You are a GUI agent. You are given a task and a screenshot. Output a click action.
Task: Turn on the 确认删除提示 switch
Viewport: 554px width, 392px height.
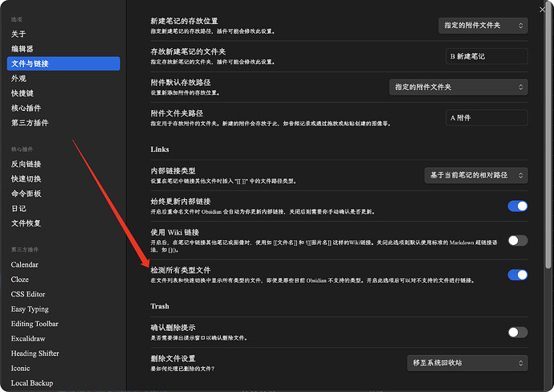(x=517, y=332)
